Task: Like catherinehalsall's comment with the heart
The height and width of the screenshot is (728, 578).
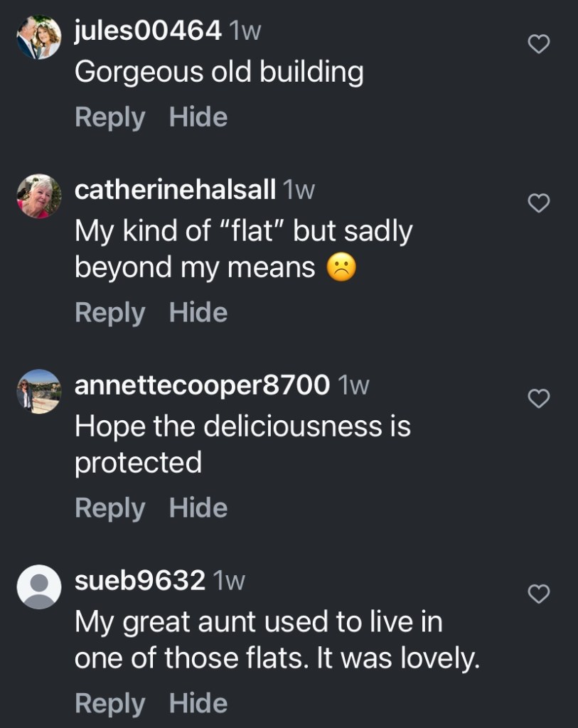Action: tap(540, 204)
